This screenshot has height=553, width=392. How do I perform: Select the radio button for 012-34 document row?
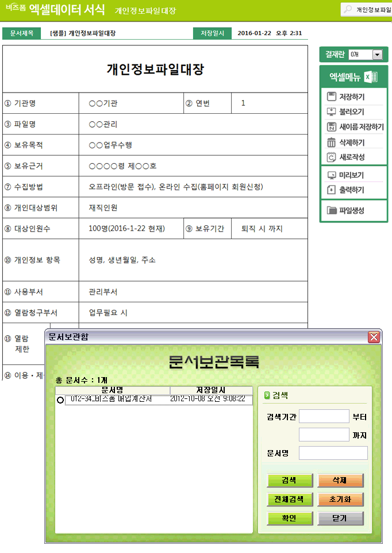(x=60, y=400)
